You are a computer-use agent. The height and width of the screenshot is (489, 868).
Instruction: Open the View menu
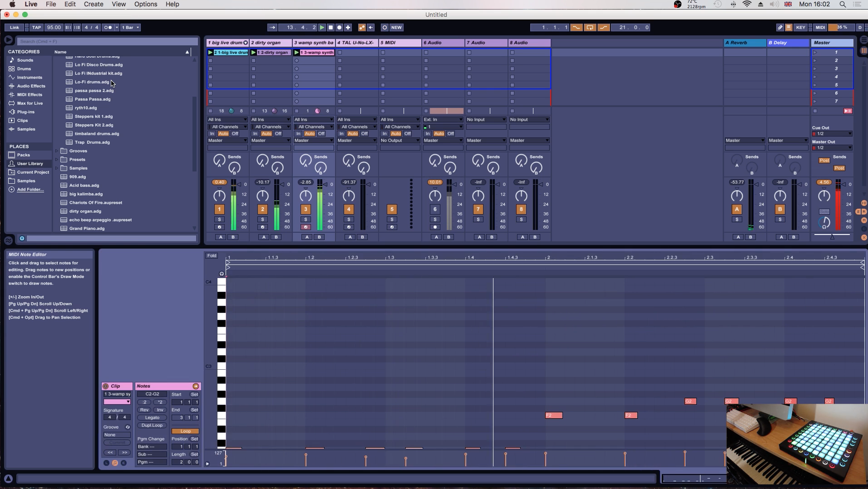click(x=119, y=4)
